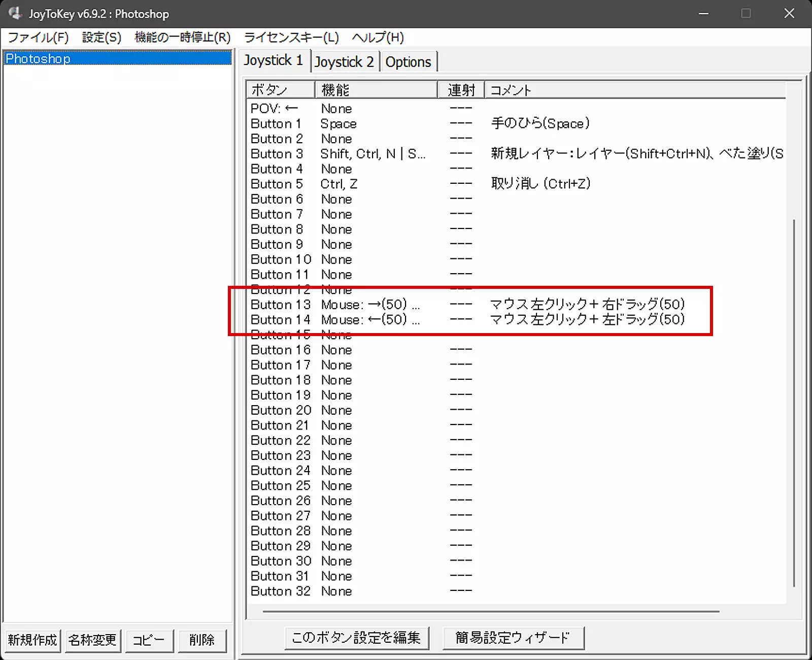Open the ヘルプ(H) menu
This screenshot has height=660, width=812.
[x=378, y=38]
